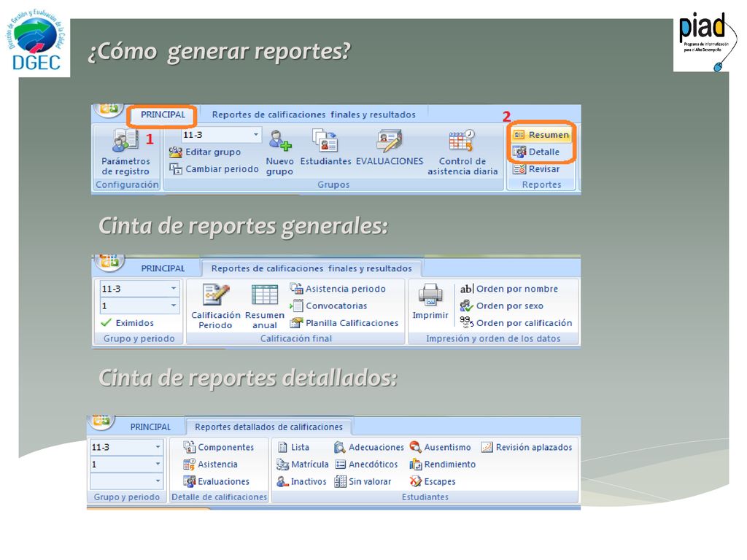The height and width of the screenshot is (560, 747).
Task: Open Estudiantes in the Grupos section
Action: (x=325, y=147)
